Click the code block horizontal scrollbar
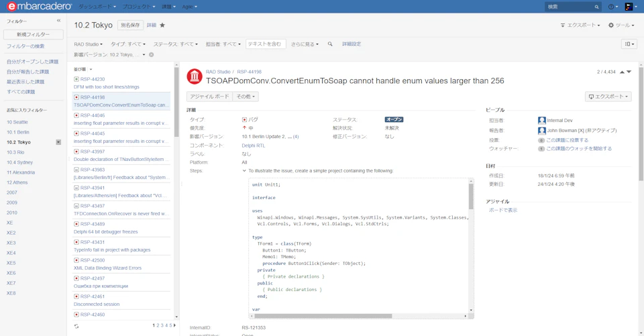 (323, 316)
